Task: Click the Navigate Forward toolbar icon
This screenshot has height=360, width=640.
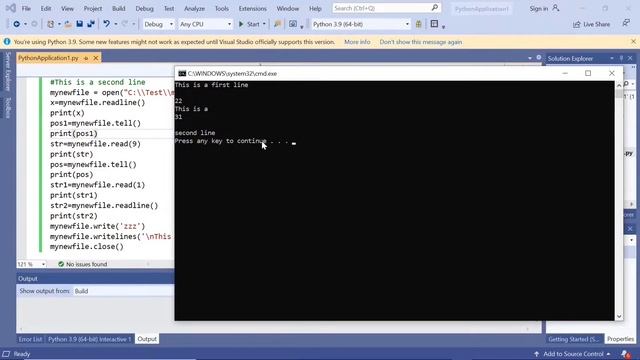Action: (x=34, y=24)
